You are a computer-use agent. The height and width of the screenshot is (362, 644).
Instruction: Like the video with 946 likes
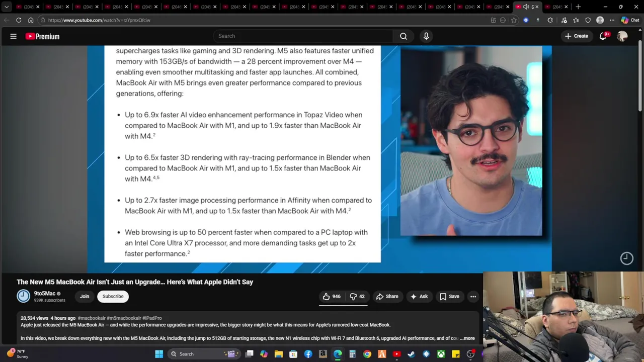pyautogui.click(x=332, y=297)
